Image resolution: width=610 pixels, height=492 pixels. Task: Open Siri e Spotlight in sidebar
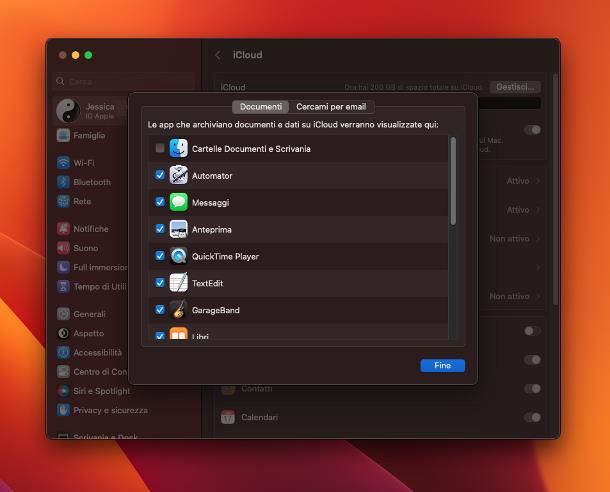pyautogui.click(x=93, y=391)
